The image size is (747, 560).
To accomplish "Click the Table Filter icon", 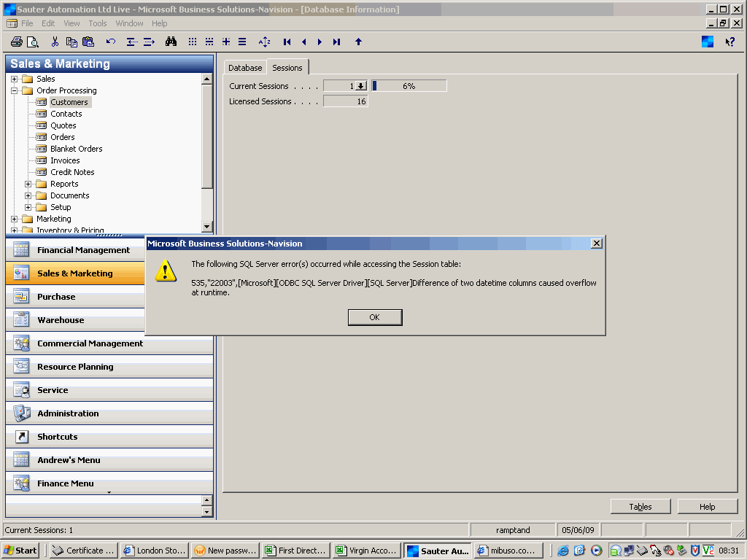I will click(209, 42).
